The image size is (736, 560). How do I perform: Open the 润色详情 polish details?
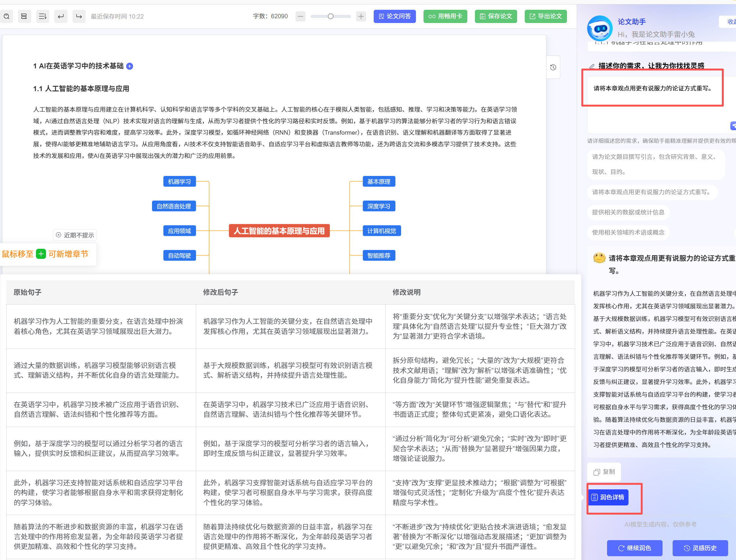coord(608,497)
